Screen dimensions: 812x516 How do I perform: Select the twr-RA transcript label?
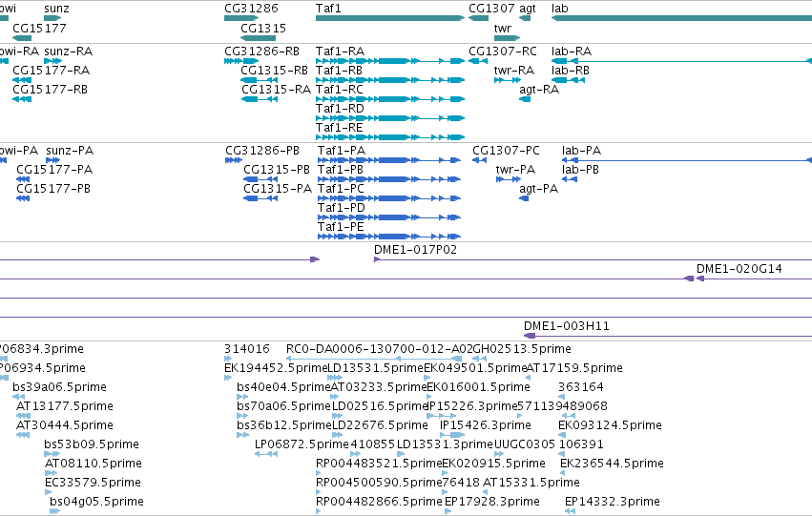(514, 71)
